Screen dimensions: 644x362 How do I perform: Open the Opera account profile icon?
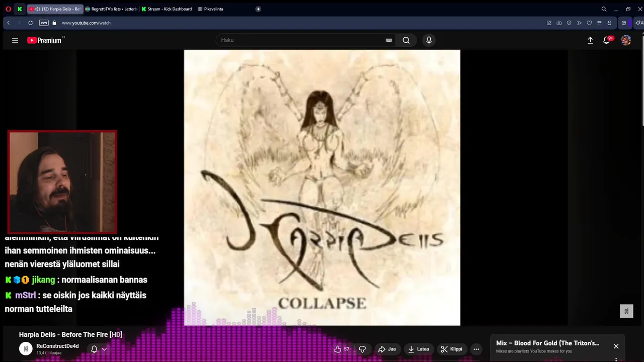coord(609,23)
